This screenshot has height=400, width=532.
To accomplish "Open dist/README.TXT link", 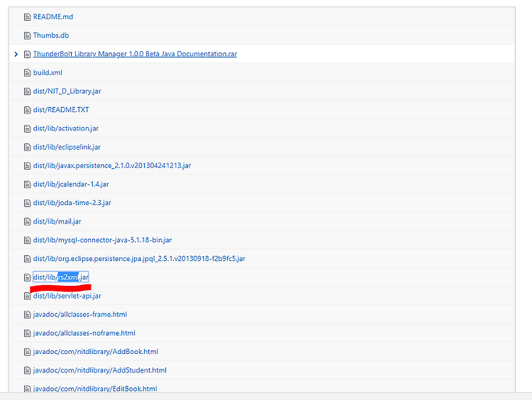I will tap(61, 110).
